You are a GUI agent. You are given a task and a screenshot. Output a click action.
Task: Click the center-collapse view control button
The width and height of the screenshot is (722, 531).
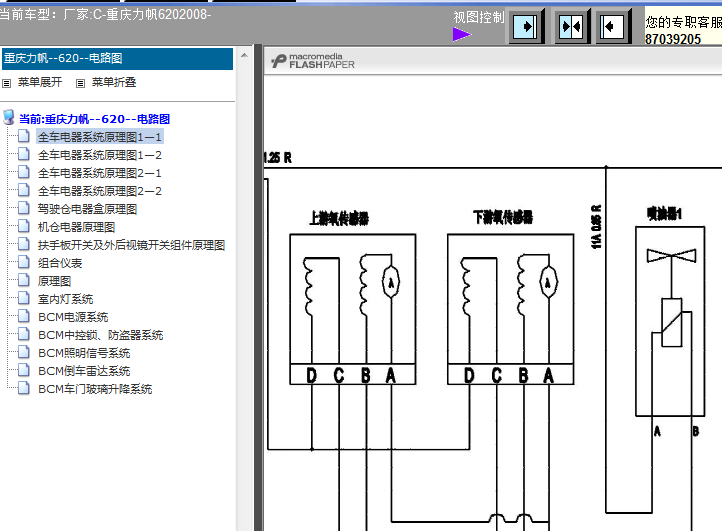pos(571,26)
